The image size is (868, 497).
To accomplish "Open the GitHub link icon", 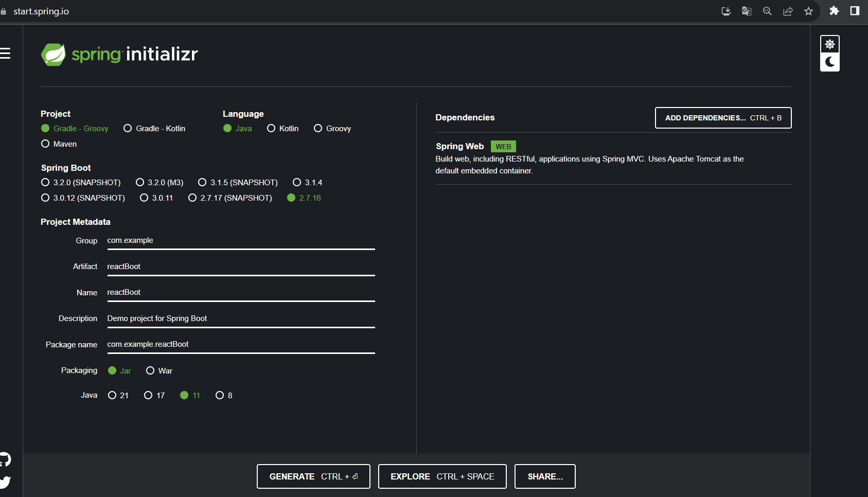I will (5, 459).
